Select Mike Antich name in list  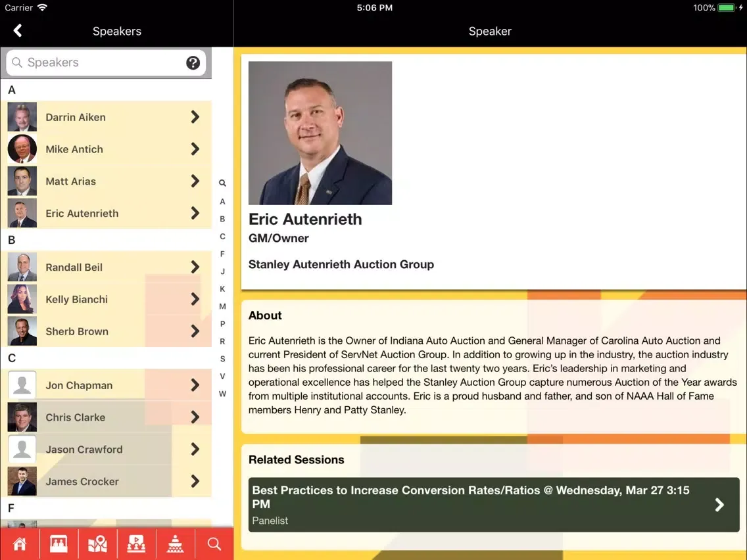point(74,149)
